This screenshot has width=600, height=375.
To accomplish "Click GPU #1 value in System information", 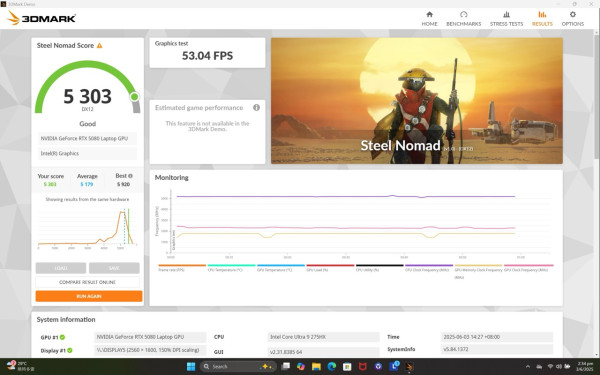I will tap(150, 337).
